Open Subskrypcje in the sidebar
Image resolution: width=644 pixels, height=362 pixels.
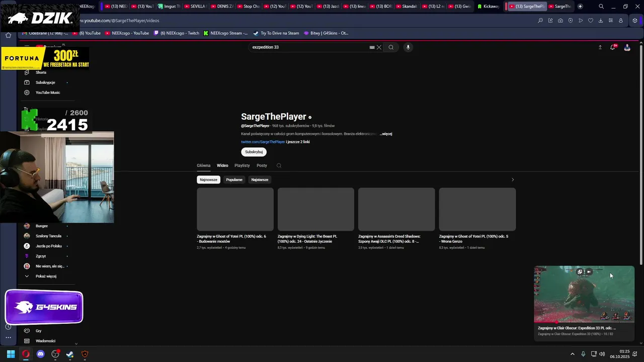45,82
